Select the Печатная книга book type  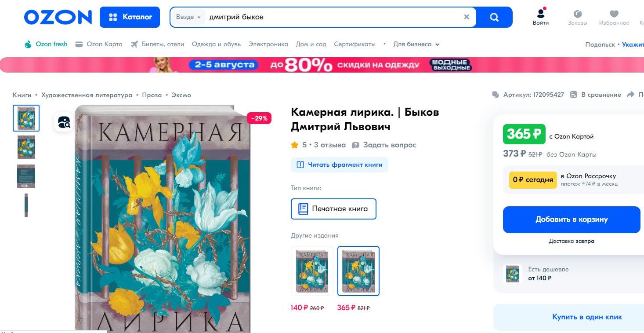point(333,209)
